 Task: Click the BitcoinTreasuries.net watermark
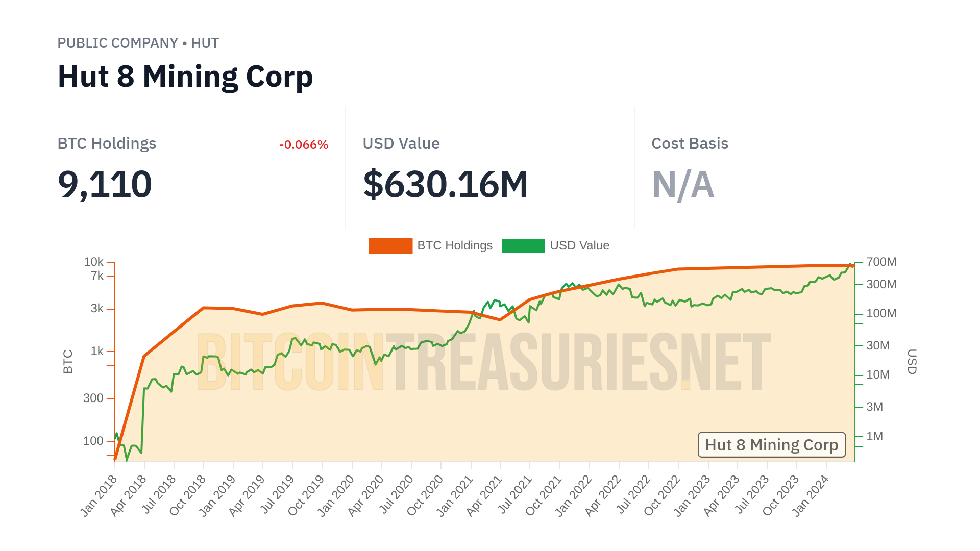pos(483,362)
